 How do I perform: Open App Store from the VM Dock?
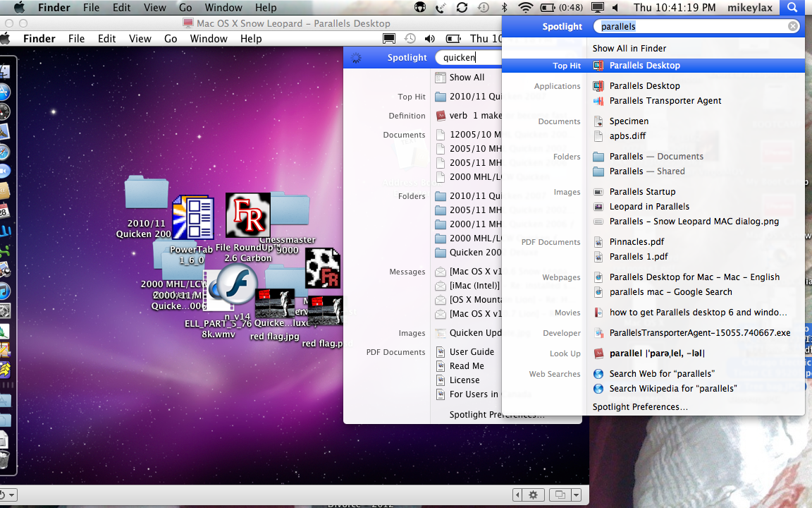4,92
